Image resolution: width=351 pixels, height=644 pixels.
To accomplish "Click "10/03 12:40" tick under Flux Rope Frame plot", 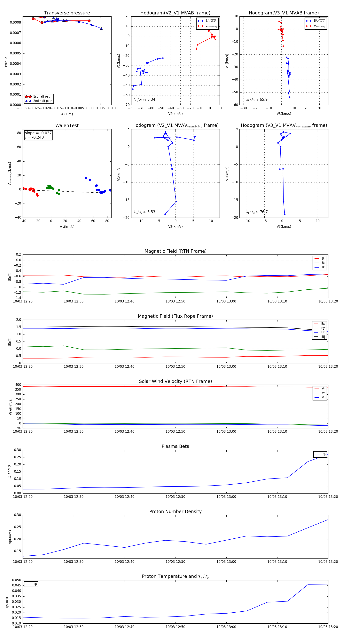I will point(124,366).
